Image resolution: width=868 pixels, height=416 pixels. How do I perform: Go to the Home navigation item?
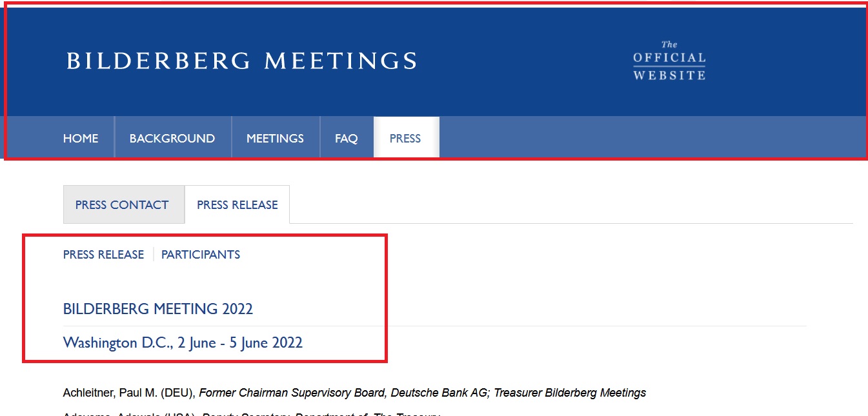tap(81, 138)
